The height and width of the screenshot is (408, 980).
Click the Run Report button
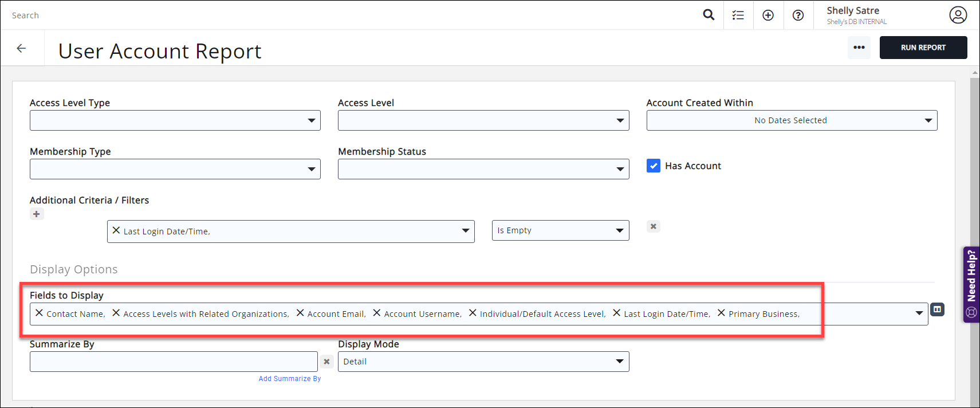923,48
